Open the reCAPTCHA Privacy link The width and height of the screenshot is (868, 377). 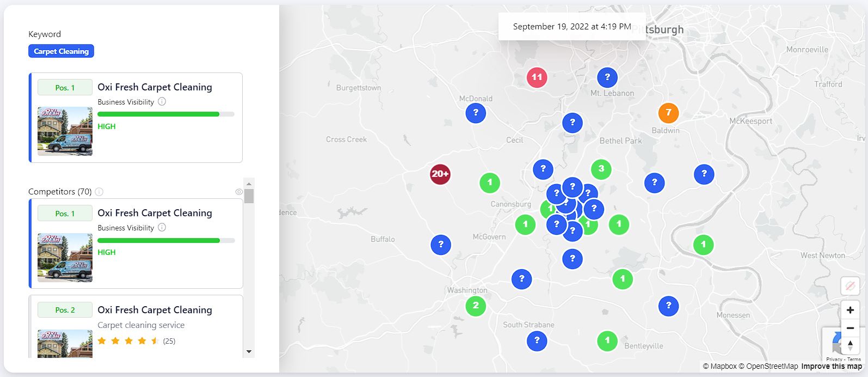(x=834, y=359)
